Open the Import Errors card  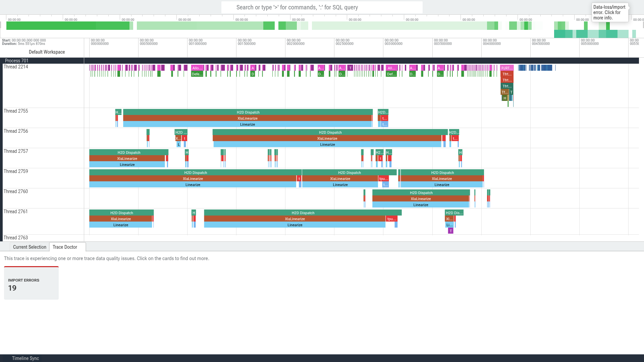pyautogui.click(x=31, y=283)
